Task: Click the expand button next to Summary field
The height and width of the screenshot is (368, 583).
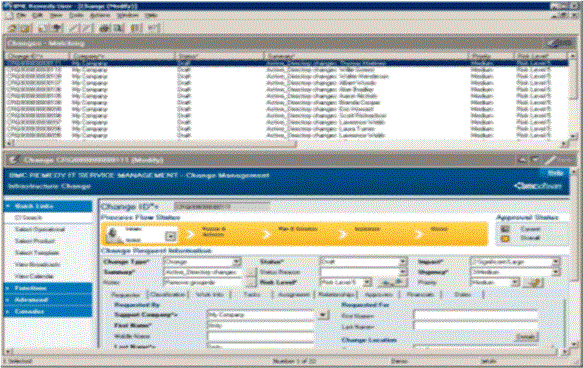Action: point(252,272)
